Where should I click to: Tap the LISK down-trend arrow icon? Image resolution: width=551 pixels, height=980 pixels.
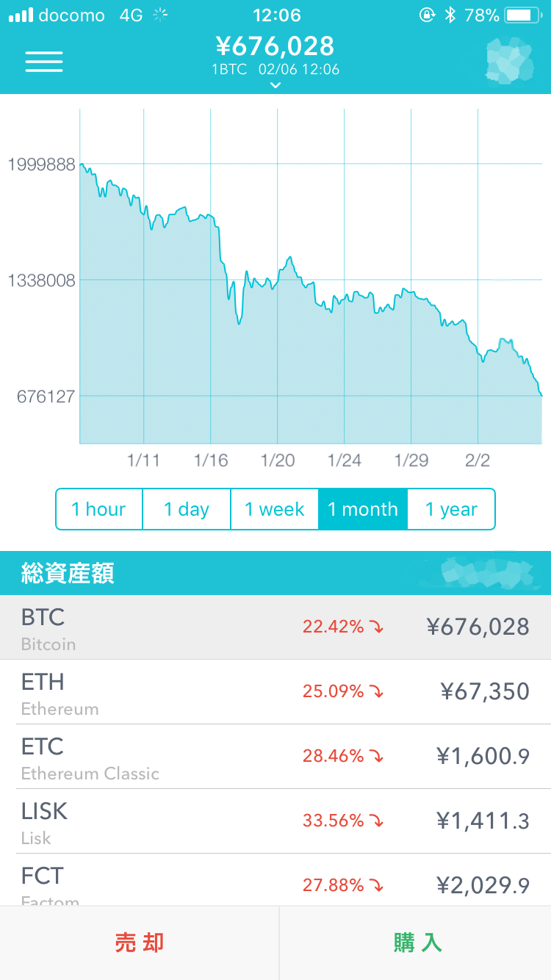376,821
